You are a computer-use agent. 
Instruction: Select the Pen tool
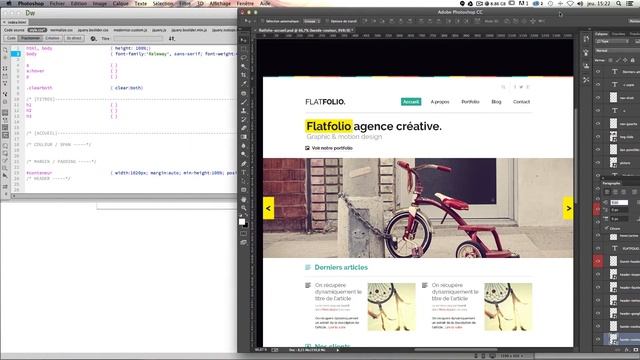click(244, 164)
